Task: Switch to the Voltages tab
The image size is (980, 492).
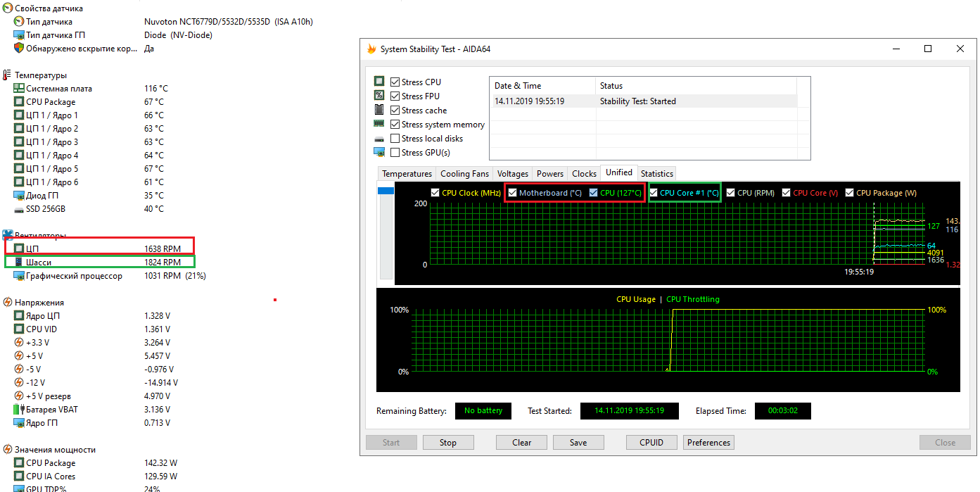Action: tap(512, 174)
